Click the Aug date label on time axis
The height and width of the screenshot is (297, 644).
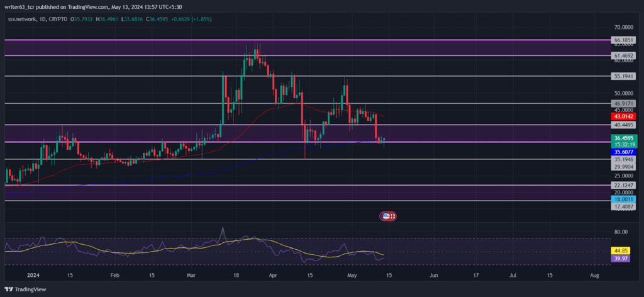click(x=594, y=275)
